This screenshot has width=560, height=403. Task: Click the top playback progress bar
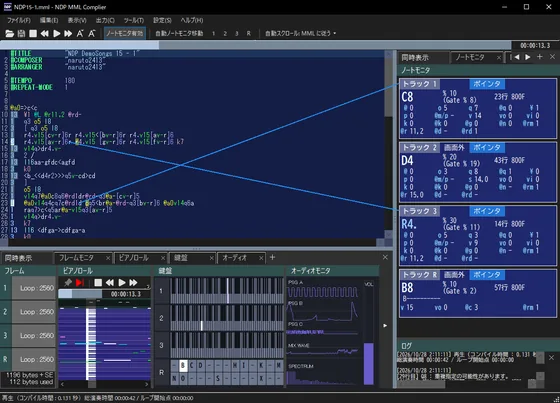point(255,45)
